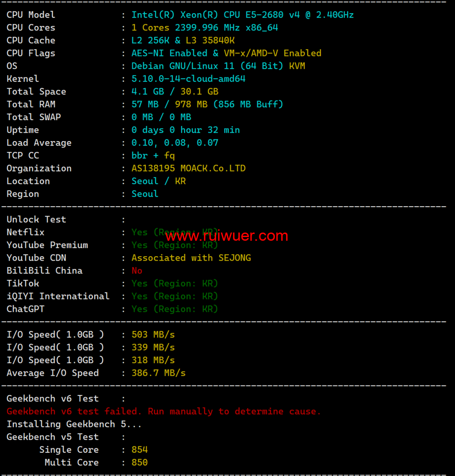Image resolution: width=455 pixels, height=476 pixels.
Task: Click the CPU Cores value line
Action: click(205, 28)
